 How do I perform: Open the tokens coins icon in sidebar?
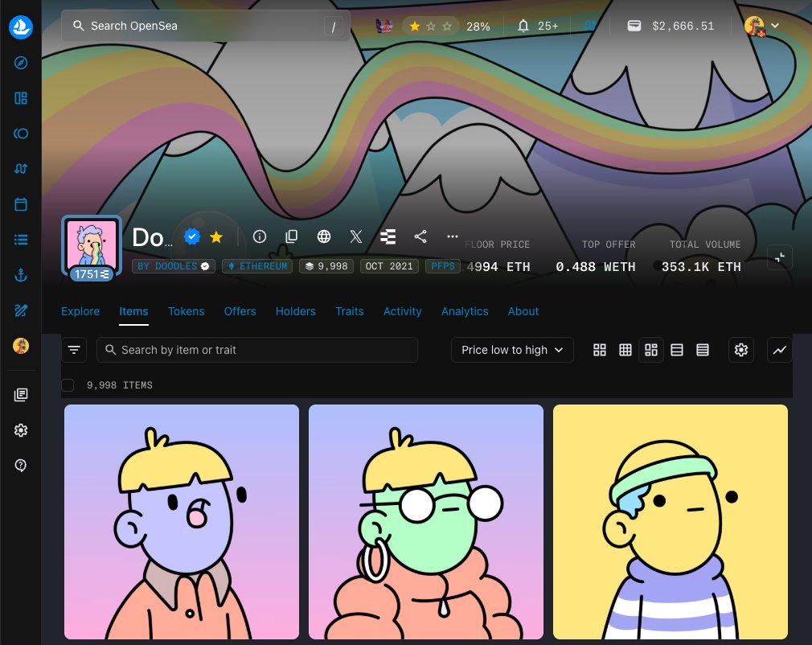click(21, 134)
